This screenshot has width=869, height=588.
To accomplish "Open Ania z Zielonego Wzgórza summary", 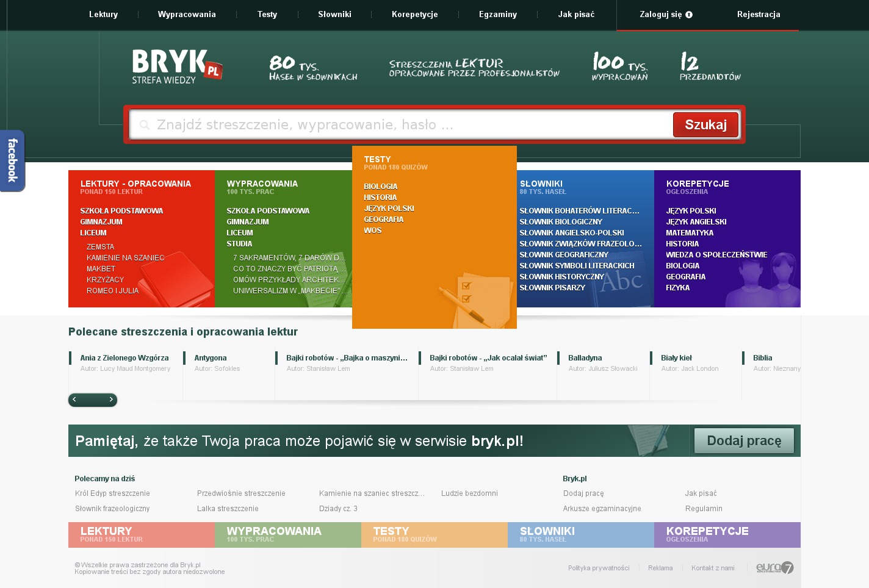I will [x=124, y=358].
